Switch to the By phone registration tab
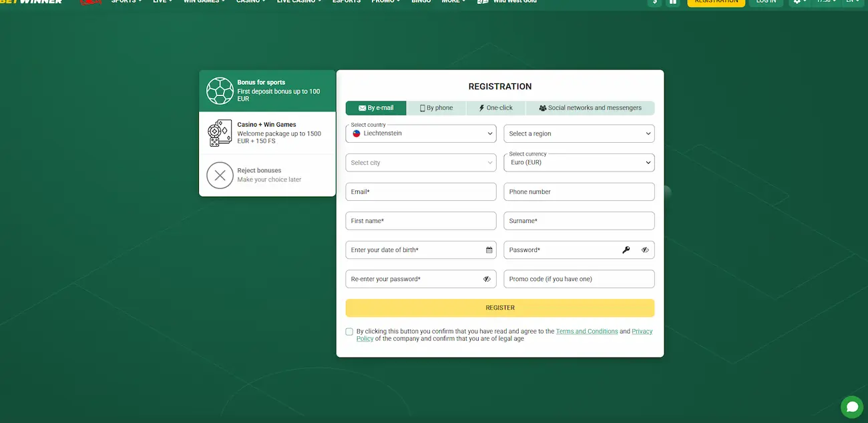This screenshot has height=423, width=868. (x=436, y=108)
